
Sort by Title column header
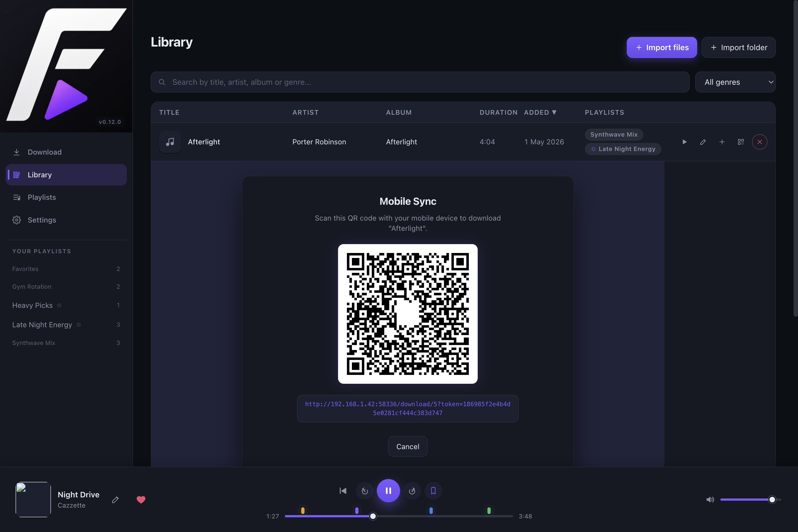tap(169, 112)
